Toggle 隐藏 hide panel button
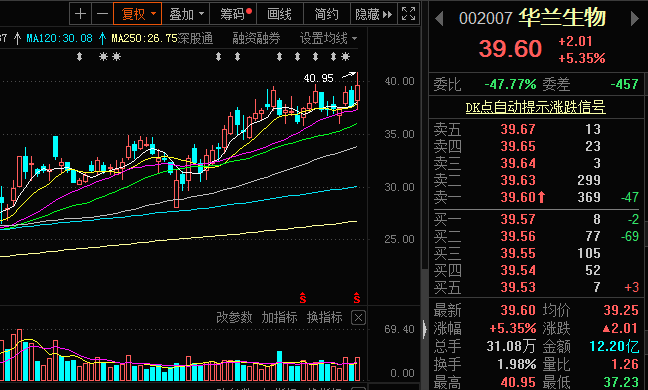The height and width of the screenshot is (390, 648). (x=374, y=14)
